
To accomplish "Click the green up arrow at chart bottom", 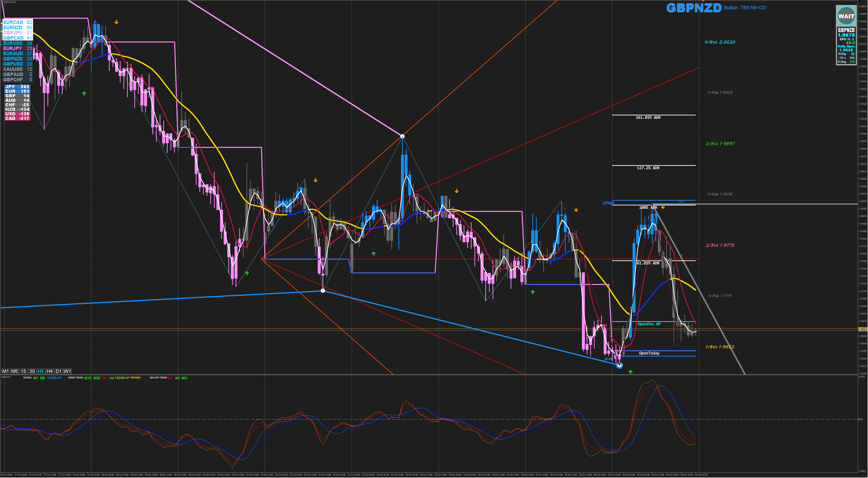I will (x=631, y=372).
